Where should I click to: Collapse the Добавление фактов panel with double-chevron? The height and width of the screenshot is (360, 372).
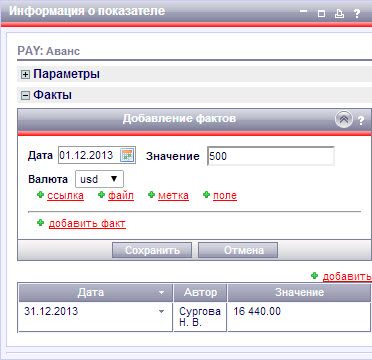pyautogui.click(x=344, y=120)
